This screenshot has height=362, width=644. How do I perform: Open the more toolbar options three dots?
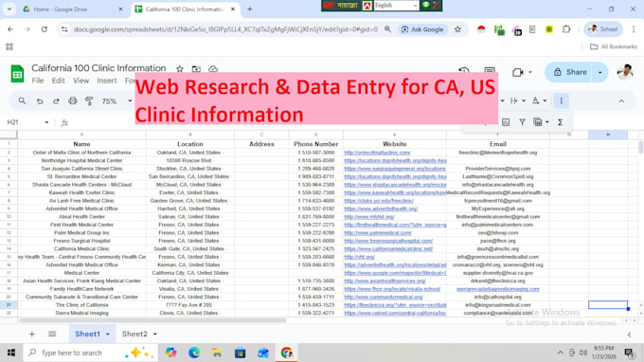pos(561,100)
